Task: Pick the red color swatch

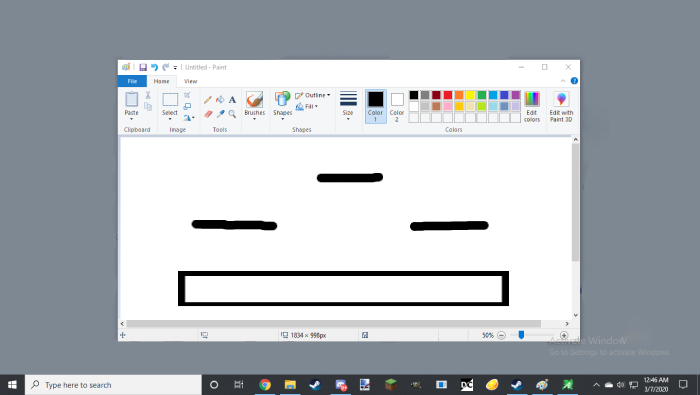Action: tap(448, 95)
